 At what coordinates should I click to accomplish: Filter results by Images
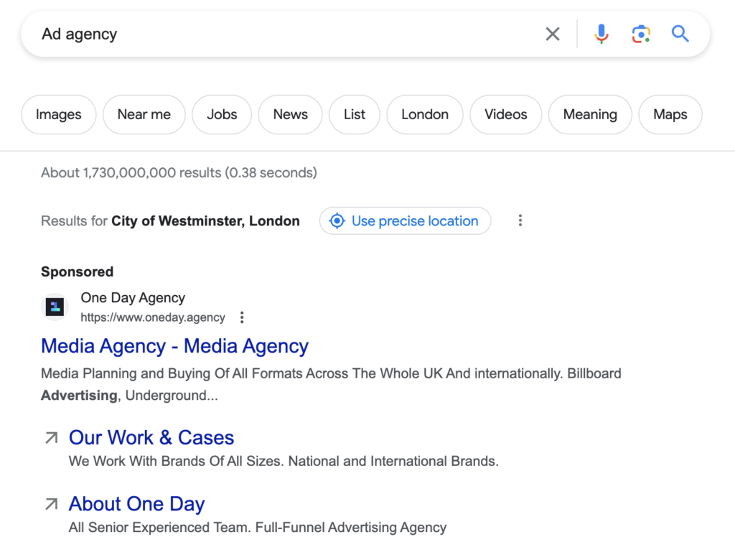59,115
